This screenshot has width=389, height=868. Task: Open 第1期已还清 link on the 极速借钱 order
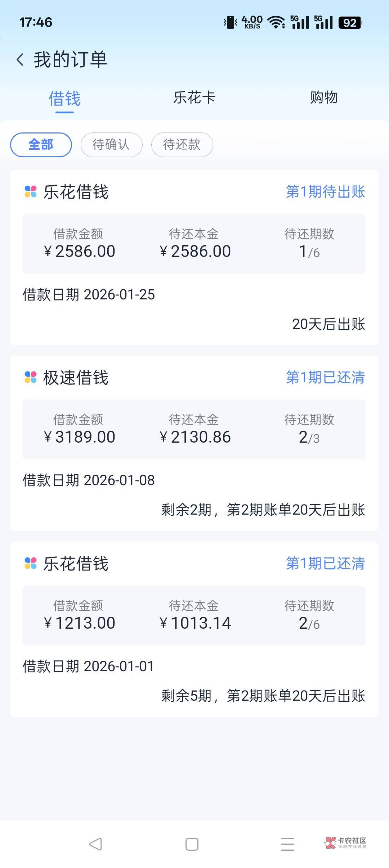(325, 378)
